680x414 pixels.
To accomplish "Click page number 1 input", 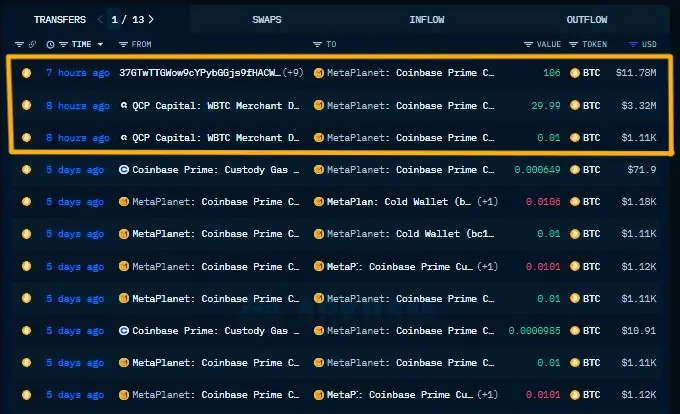I will tap(114, 20).
